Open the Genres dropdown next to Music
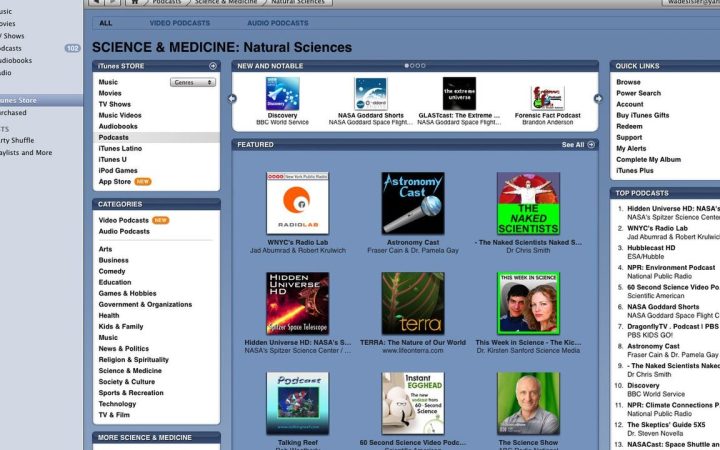This screenshot has width=720, height=450. tap(193, 82)
